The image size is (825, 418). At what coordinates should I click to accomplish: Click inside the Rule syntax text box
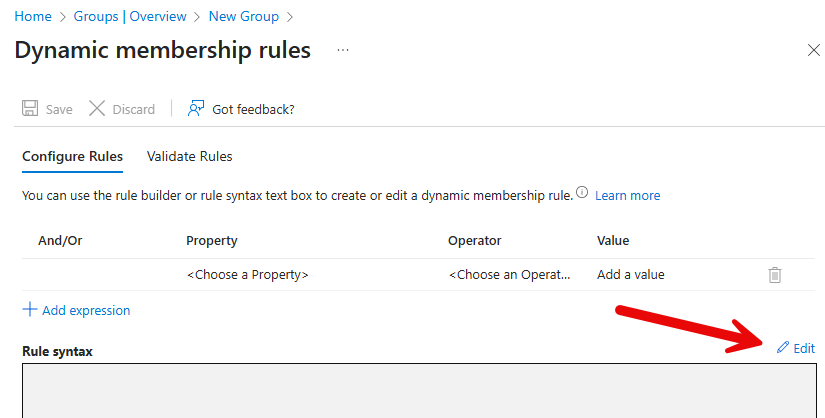pyautogui.click(x=418, y=392)
